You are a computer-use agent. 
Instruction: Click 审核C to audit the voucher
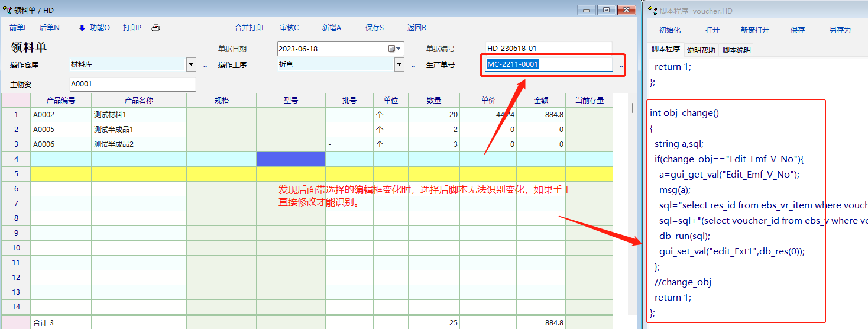tap(289, 28)
